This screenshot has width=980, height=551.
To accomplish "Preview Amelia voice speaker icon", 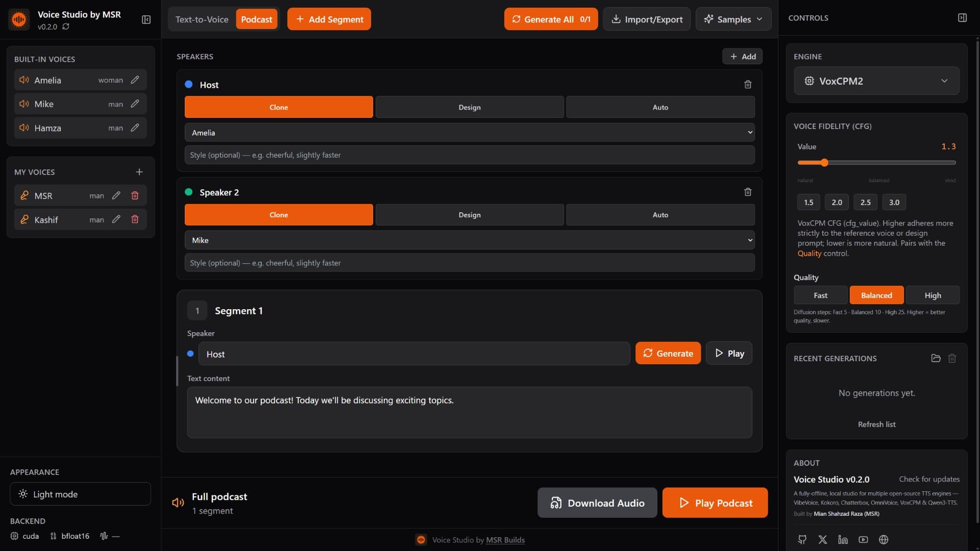I will point(24,80).
